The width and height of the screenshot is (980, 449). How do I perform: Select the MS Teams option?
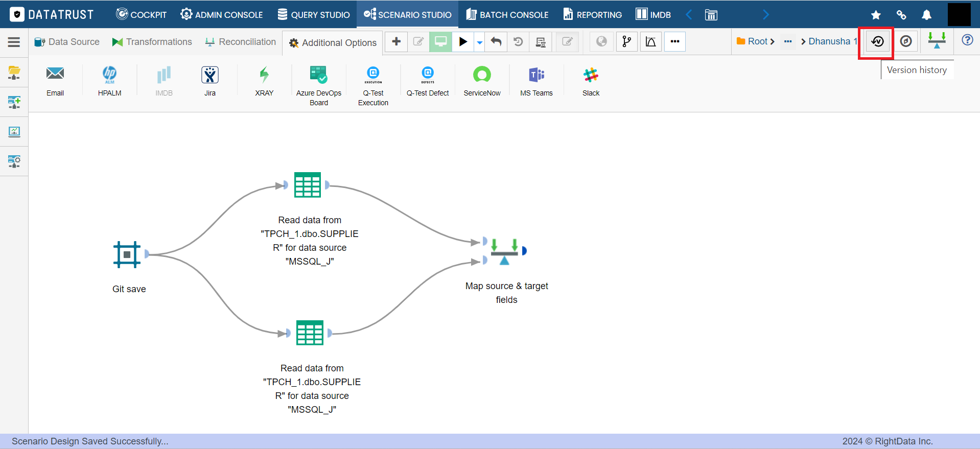(x=536, y=81)
